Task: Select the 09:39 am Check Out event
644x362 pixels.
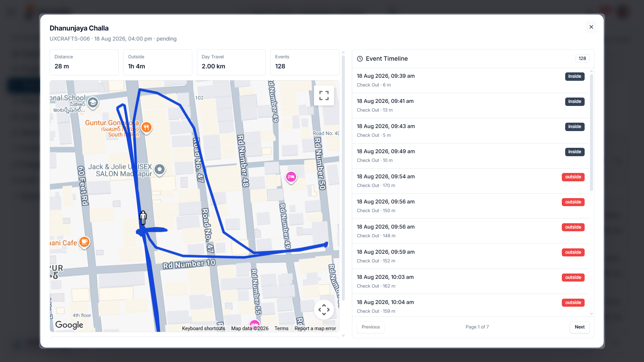Action: point(471,80)
